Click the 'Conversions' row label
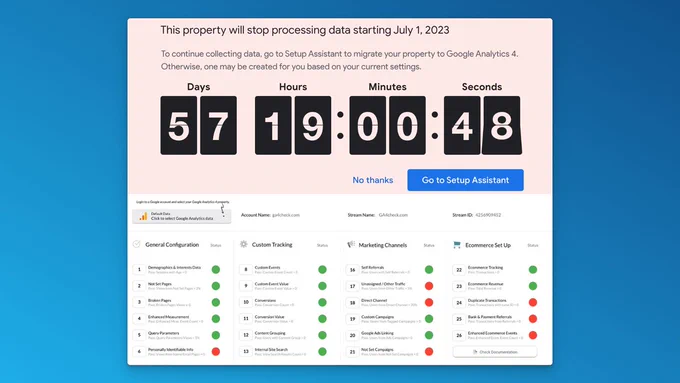The width and height of the screenshot is (680, 383). [x=265, y=300]
